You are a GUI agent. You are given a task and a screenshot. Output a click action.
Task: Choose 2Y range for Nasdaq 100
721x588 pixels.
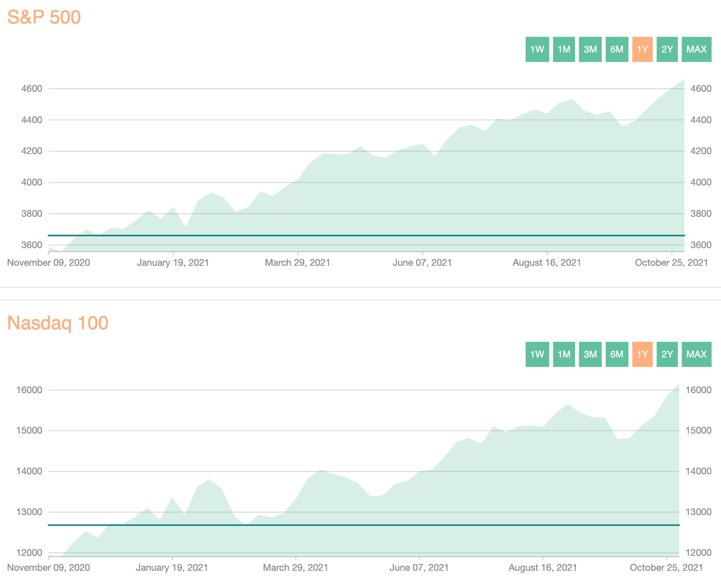click(667, 354)
